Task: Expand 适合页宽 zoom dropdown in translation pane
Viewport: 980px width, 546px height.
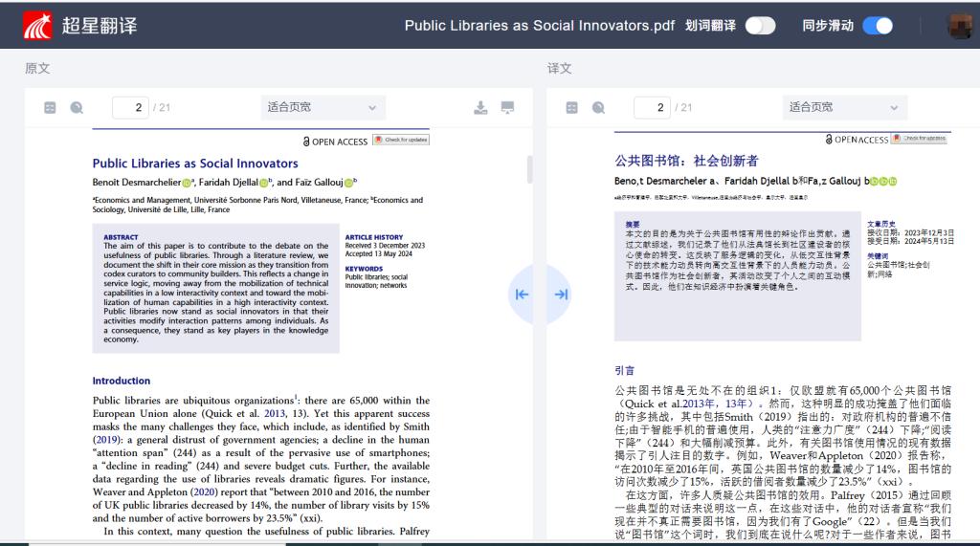Action: pyautogui.click(x=844, y=107)
